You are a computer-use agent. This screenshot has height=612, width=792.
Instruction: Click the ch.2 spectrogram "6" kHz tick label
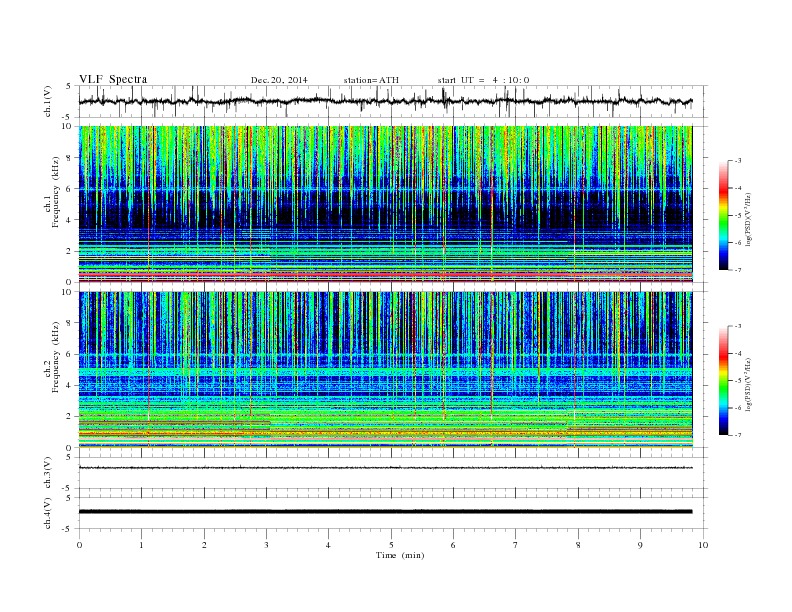pyautogui.click(x=69, y=354)
